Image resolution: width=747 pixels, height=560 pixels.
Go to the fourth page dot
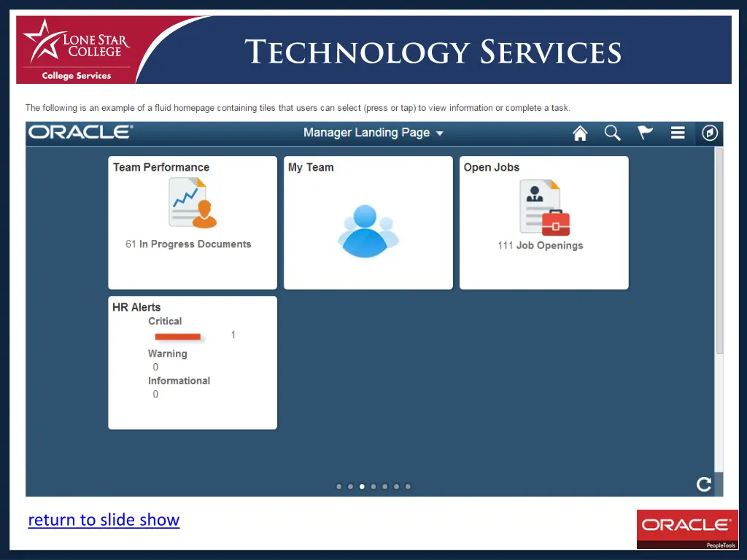click(x=373, y=486)
